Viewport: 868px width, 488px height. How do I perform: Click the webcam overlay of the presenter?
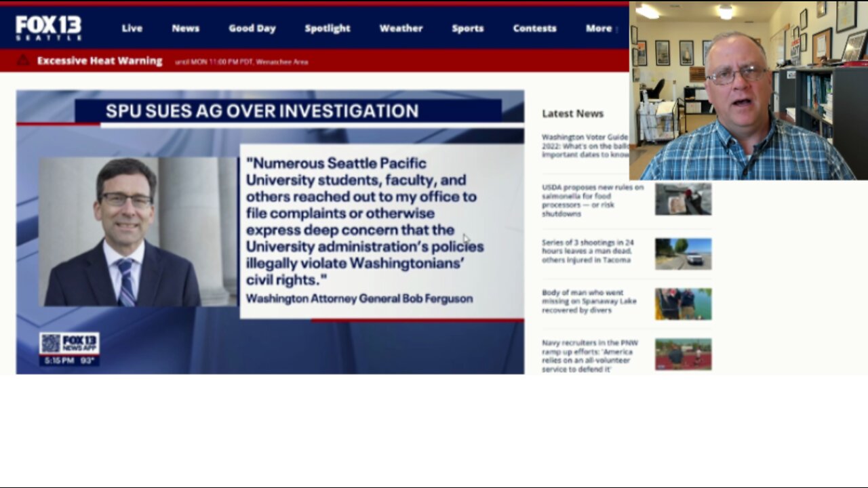(749, 90)
